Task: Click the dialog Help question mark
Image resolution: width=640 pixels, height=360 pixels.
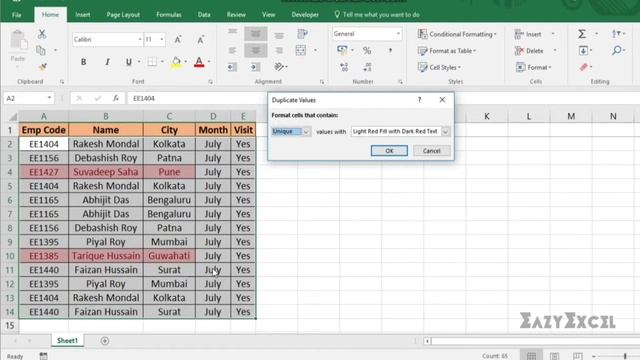Action: tap(419, 100)
